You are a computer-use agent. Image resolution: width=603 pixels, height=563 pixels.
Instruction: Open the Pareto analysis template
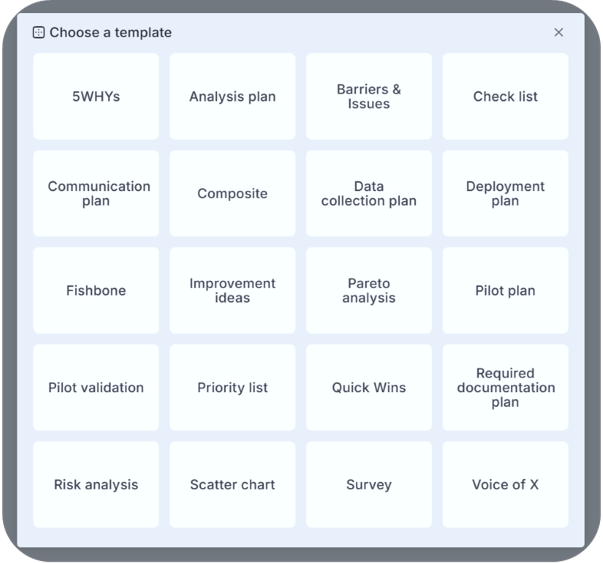pos(369,291)
